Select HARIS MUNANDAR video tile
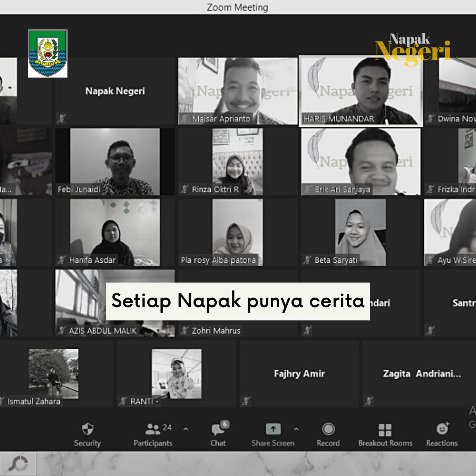Viewport: 476px width, 476px height. point(361,91)
